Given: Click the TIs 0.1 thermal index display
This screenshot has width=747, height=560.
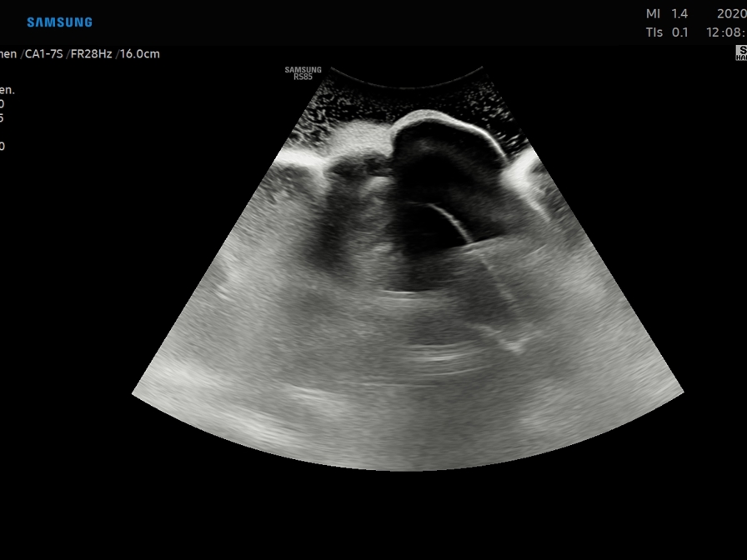Looking at the screenshot, I should (664, 32).
